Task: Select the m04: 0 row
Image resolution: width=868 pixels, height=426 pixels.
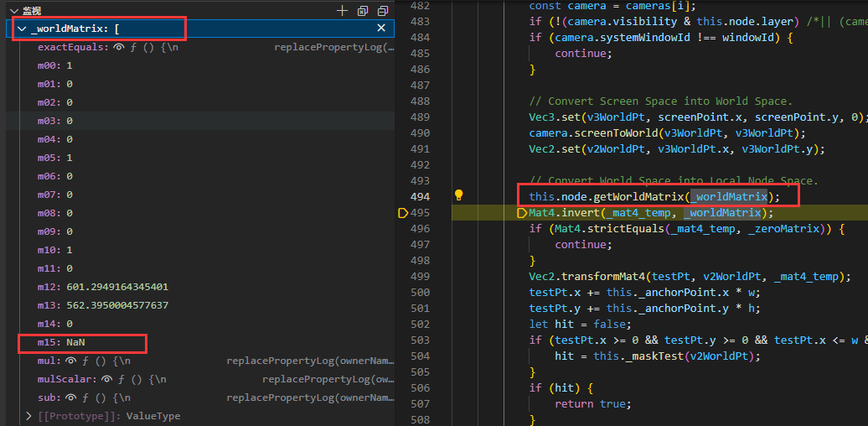Action: (200, 139)
